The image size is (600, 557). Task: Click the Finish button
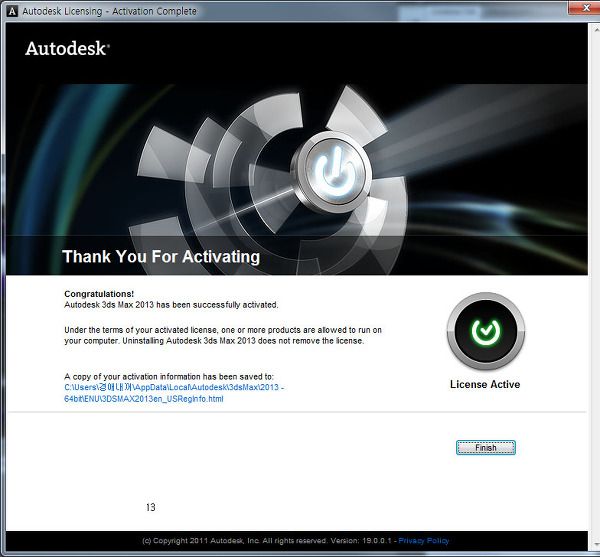pos(486,448)
